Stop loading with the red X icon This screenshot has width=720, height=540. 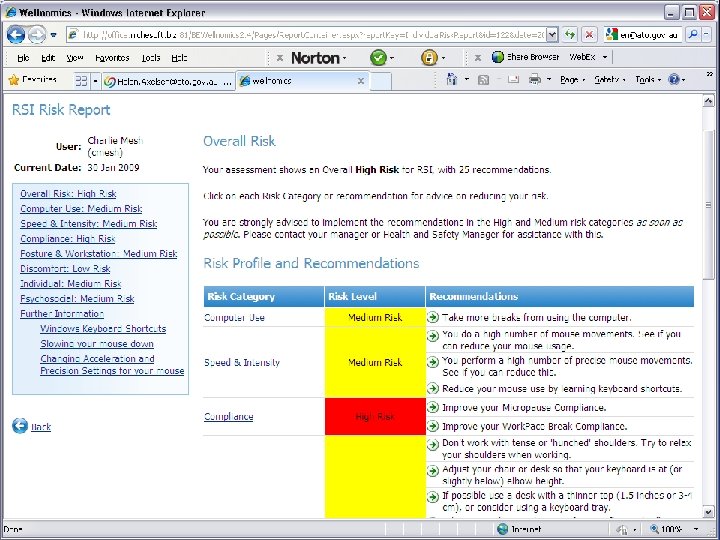[x=589, y=34]
